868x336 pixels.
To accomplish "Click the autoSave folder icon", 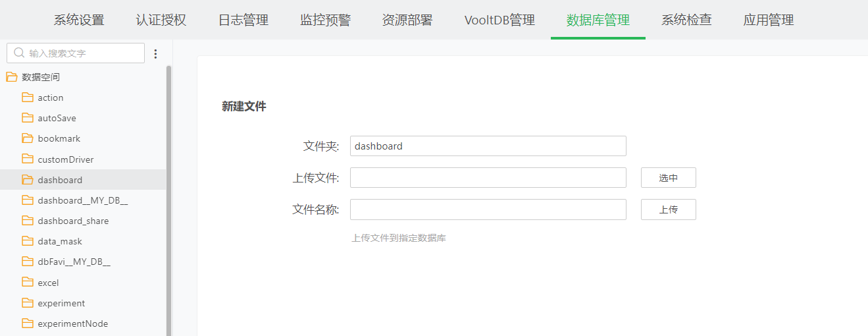I will 27,118.
